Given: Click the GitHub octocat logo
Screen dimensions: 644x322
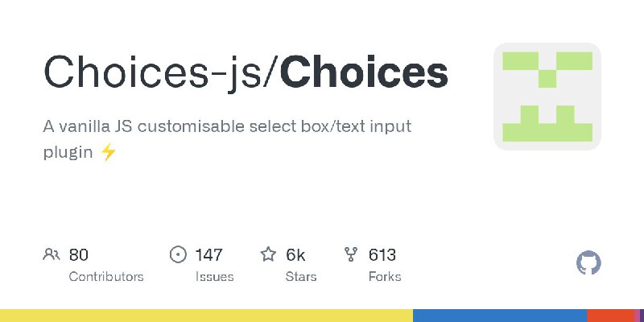Looking at the screenshot, I should pyautogui.click(x=588, y=263).
